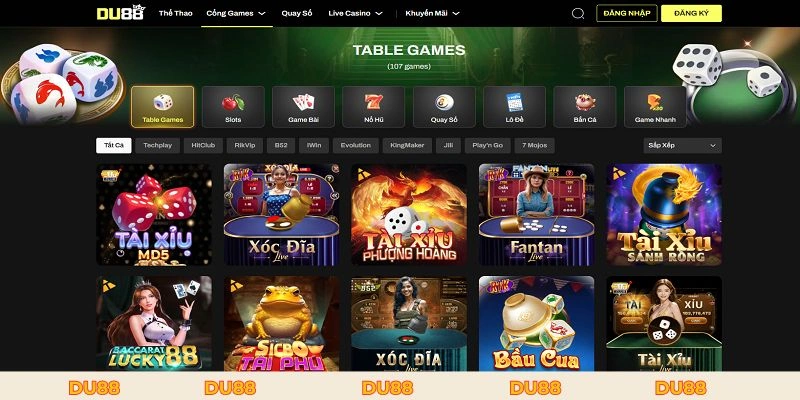Launch the Fantan Live game thumbnail
The image size is (800, 400).
(x=536, y=215)
